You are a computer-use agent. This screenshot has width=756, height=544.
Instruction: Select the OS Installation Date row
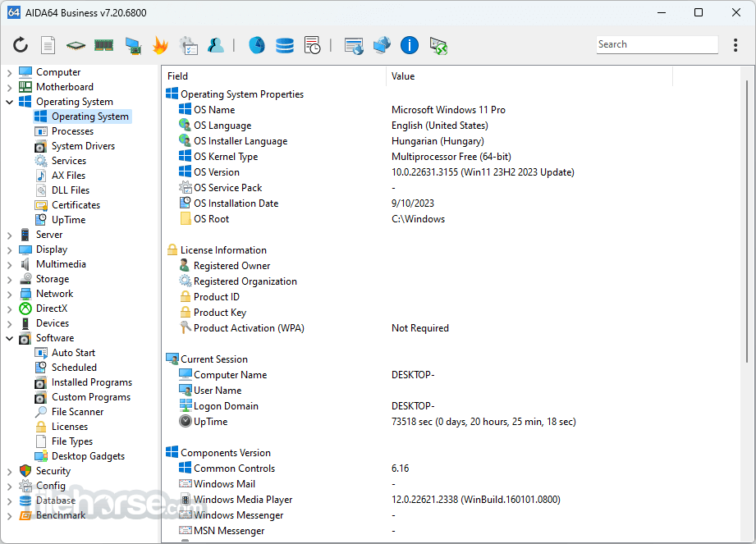coord(452,203)
